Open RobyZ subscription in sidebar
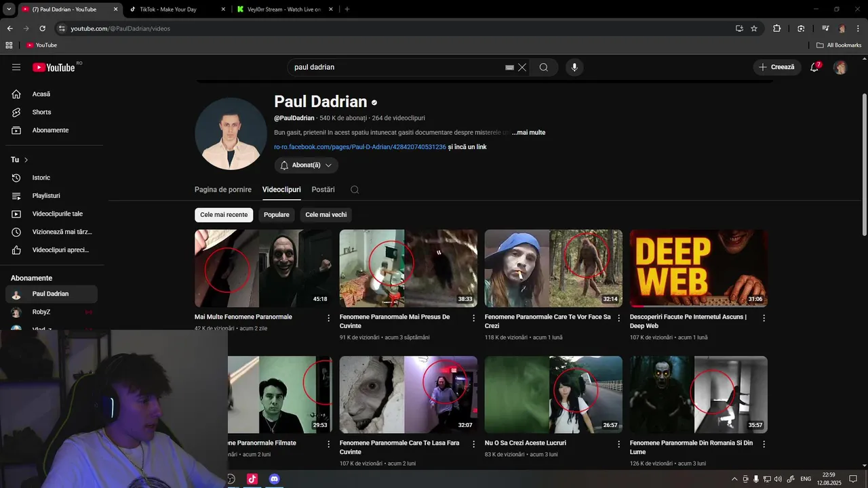 pyautogui.click(x=52, y=312)
